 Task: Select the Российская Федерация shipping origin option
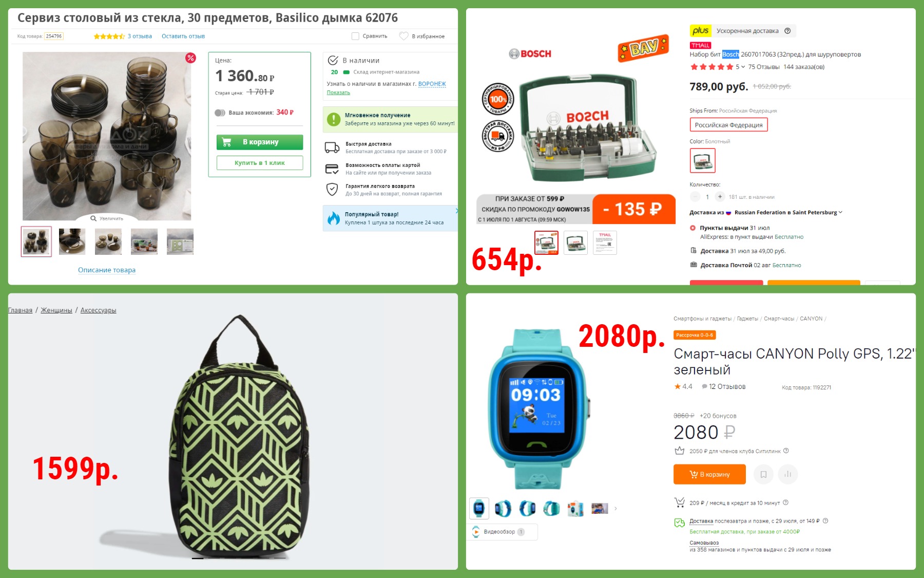728,125
